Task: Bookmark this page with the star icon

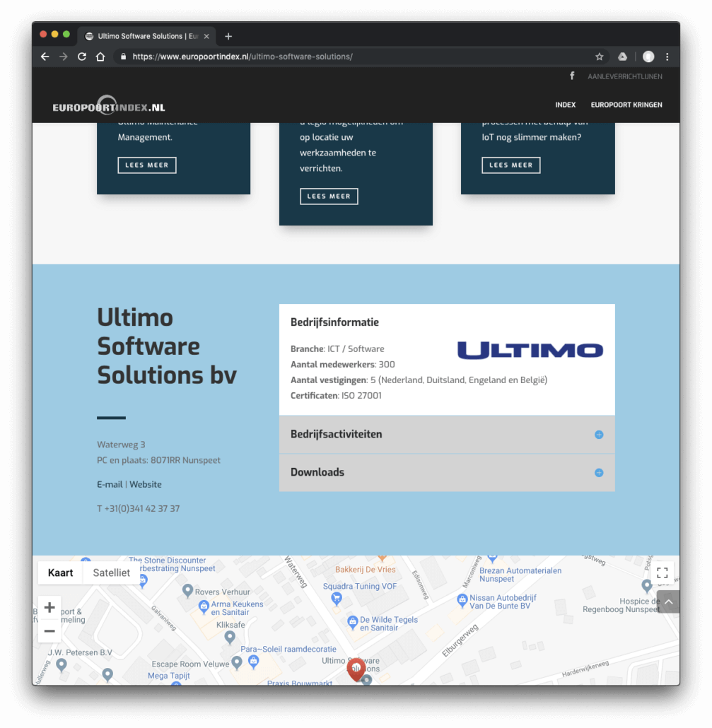Action: (599, 57)
